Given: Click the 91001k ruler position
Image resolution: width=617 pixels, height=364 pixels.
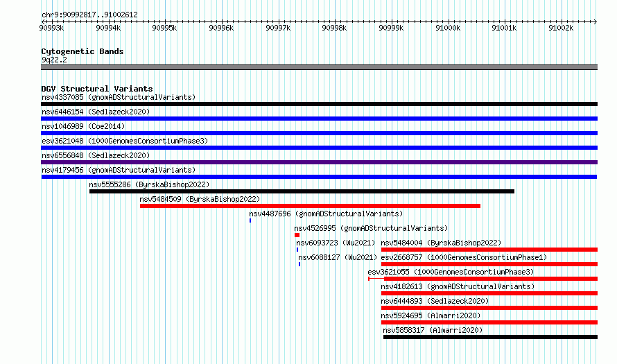Looking at the screenshot, I should (x=504, y=28).
